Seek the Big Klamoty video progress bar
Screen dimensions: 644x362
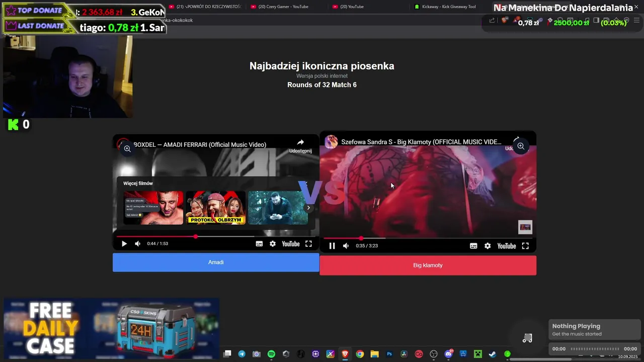(x=428, y=238)
